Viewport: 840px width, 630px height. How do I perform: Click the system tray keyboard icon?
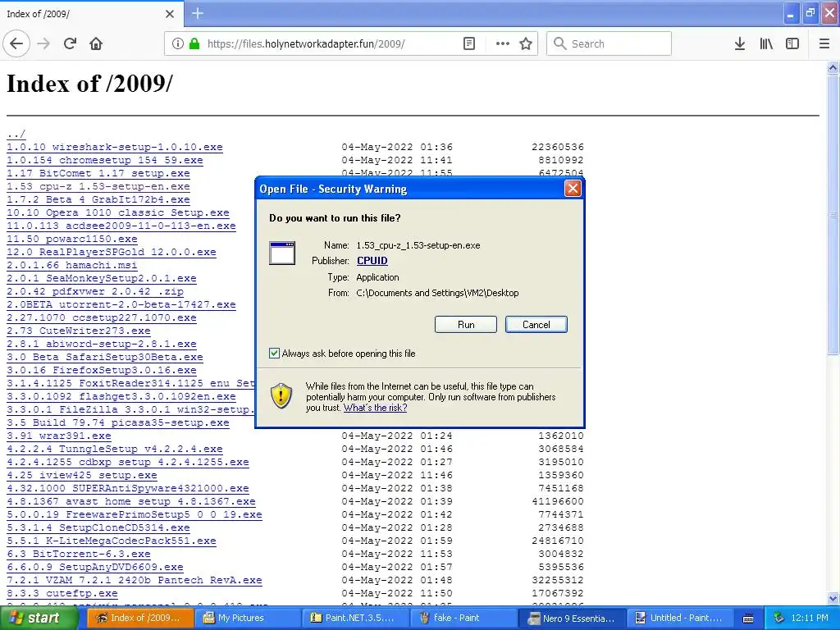tap(748, 619)
